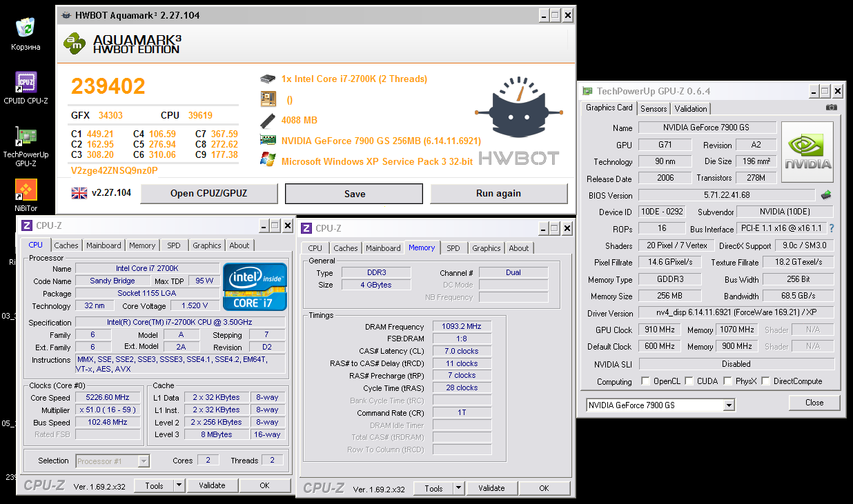Viewport: 853px width, 504px height.
Task: Click Validate in the left CPU-Z window
Action: pyautogui.click(x=212, y=485)
